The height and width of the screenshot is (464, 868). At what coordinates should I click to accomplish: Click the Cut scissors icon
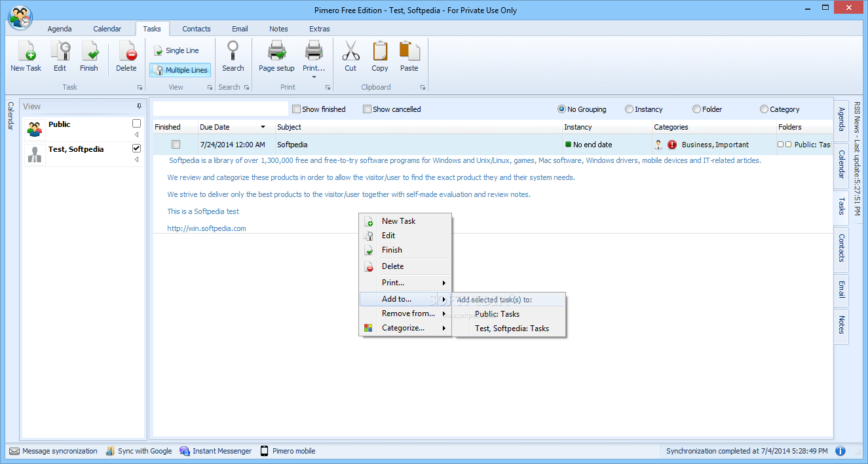pos(351,51)
